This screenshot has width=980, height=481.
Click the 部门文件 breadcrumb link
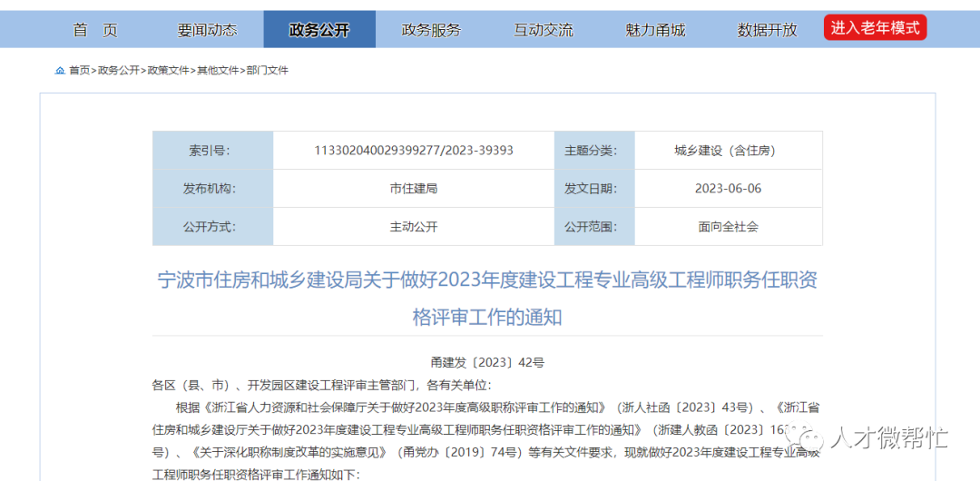268,71
